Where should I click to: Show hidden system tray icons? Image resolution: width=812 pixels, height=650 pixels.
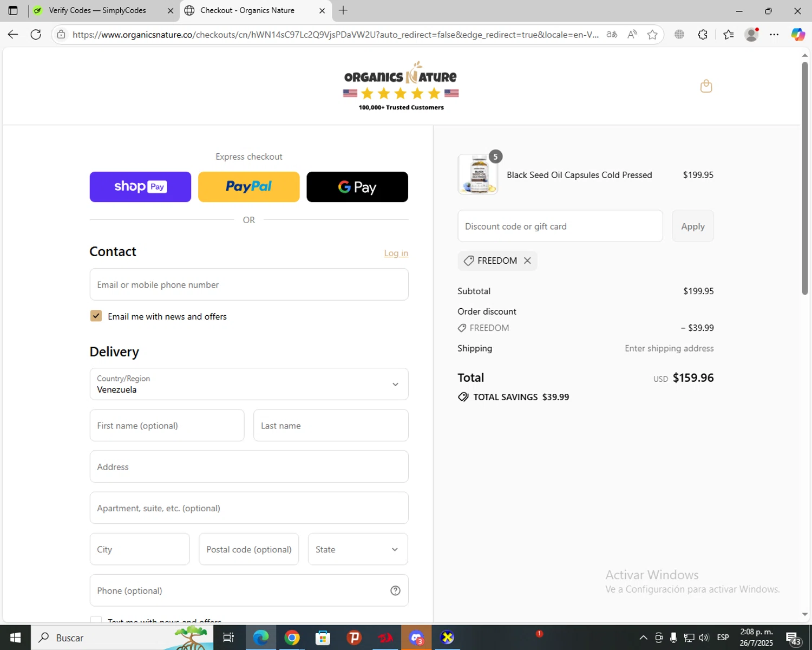pos(643,638)
